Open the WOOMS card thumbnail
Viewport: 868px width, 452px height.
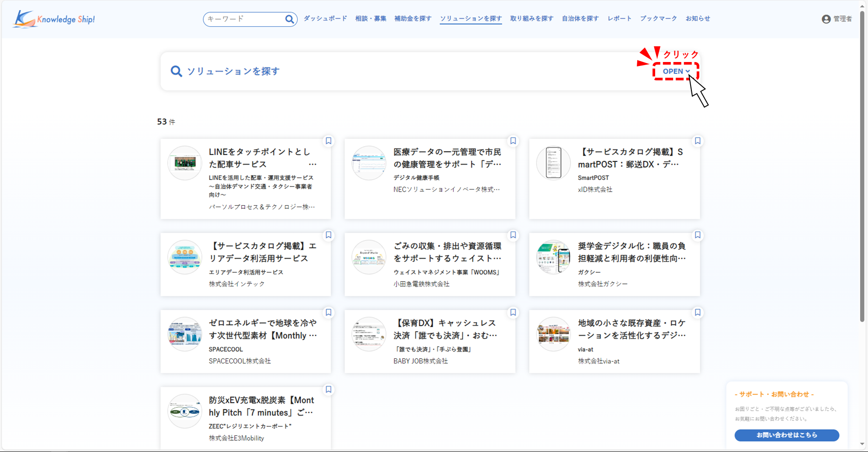click(x=369, y=257)
